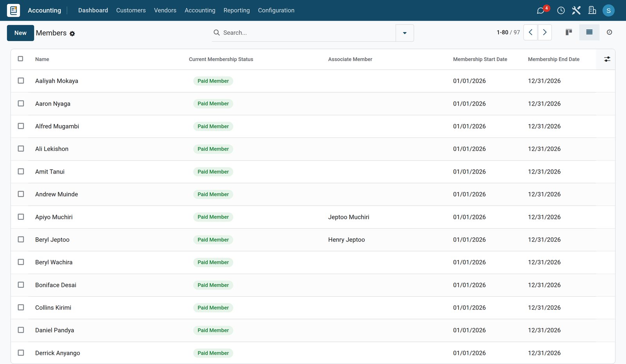Sort by the Name column header
This screenshot has height=364, width=626.
[x=42, y=59]
